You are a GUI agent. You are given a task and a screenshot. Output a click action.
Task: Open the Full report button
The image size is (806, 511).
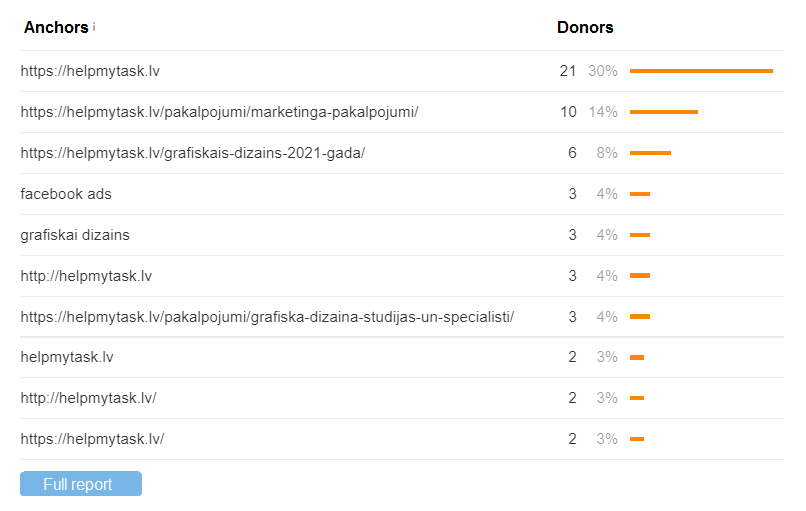80,484
